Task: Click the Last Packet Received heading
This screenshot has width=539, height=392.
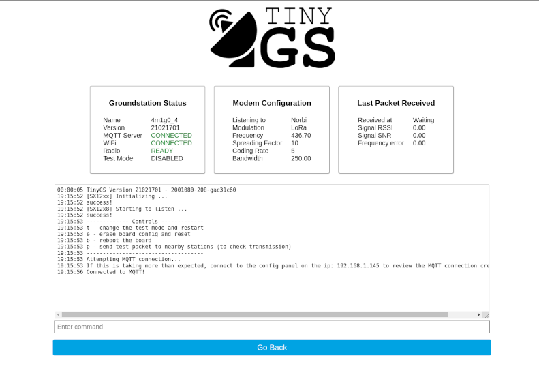Action: point(396,103)
